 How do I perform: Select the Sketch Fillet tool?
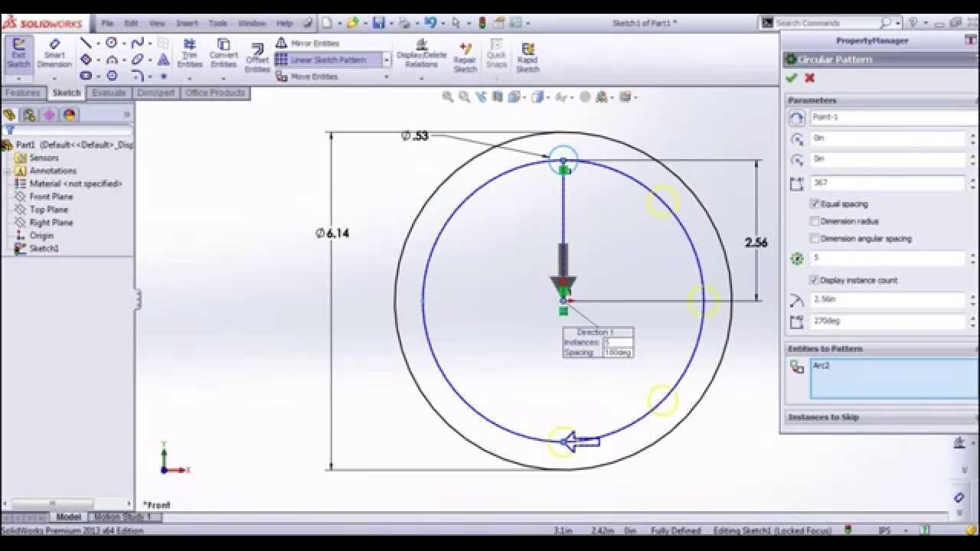pos(138,76)
